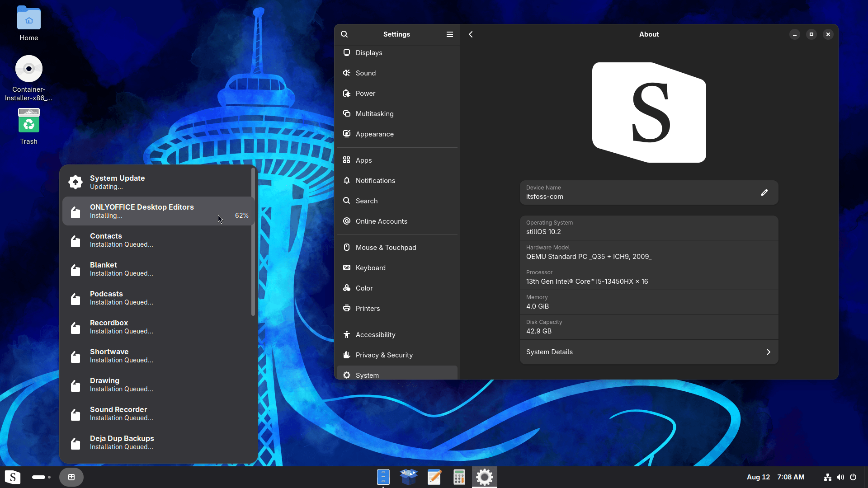Open Keyboard settings
Screen dimensions: 868x488
tap(397, 268)
